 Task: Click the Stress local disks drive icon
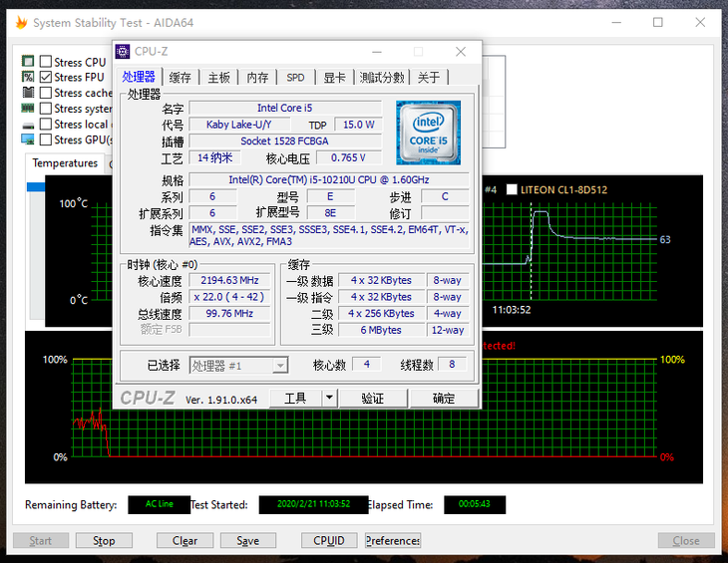pyautogui.click(x=28, y=126)
